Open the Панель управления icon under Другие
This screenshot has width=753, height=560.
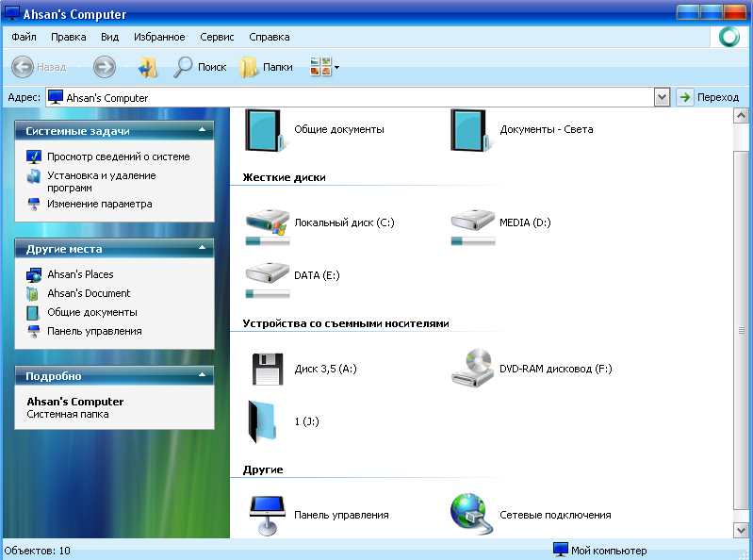coord(268,516)
